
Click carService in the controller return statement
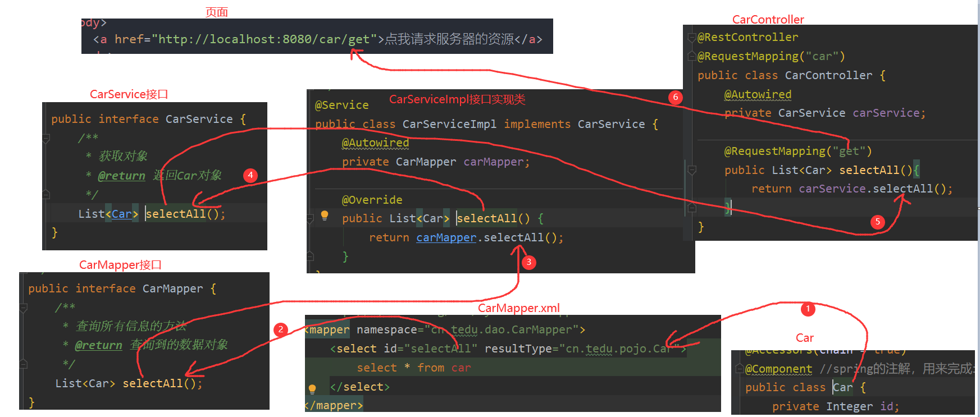coord(832,189)
